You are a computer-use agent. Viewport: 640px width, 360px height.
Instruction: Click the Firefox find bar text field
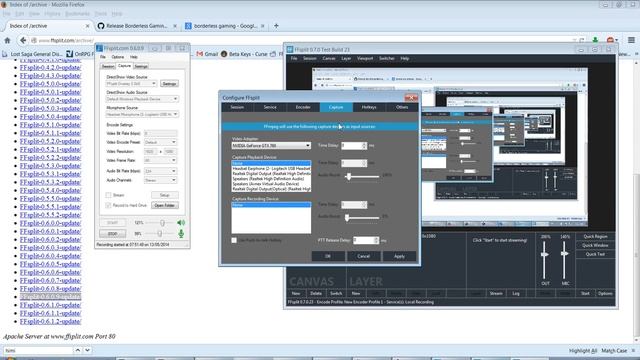click(x=38, y=350)
